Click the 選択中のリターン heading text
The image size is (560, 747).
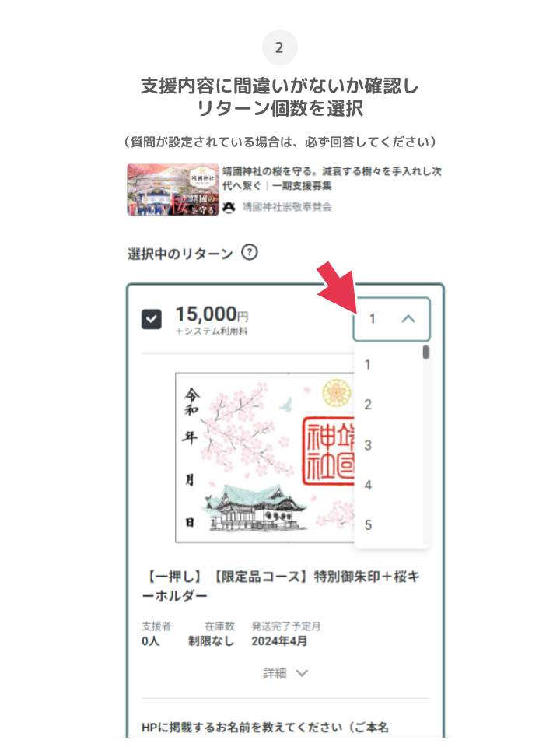pos(180,254)
